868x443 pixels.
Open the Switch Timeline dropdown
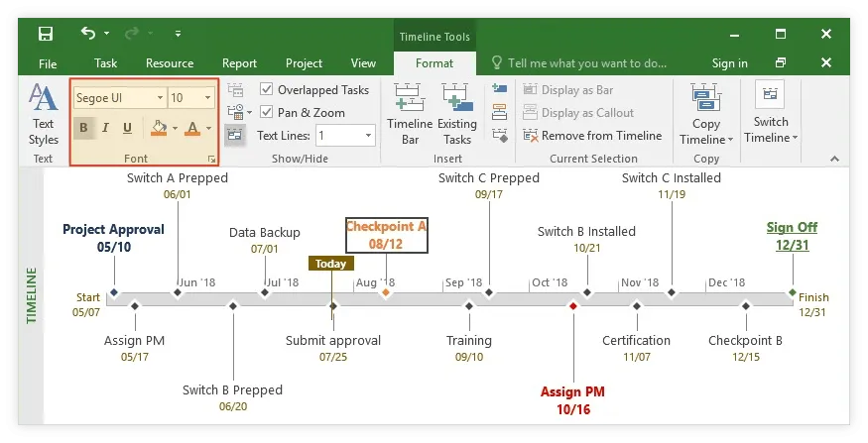coord(770,115)
